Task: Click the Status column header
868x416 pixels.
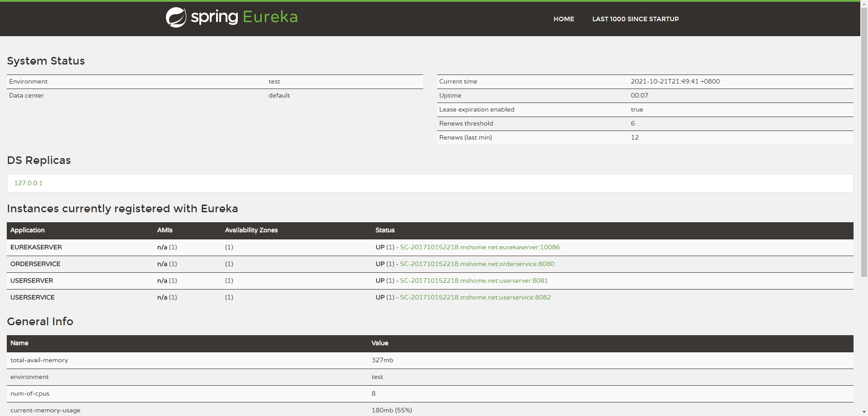Action: [385, 230]
